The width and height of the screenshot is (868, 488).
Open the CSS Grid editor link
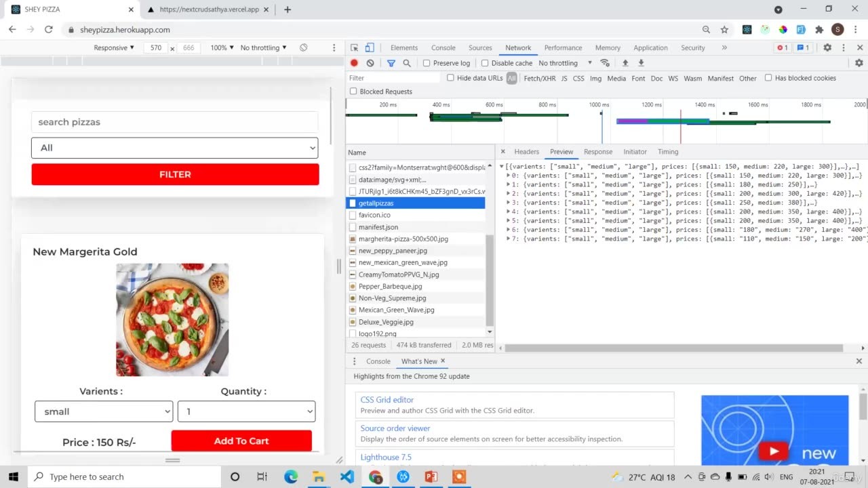coord(387,400)
